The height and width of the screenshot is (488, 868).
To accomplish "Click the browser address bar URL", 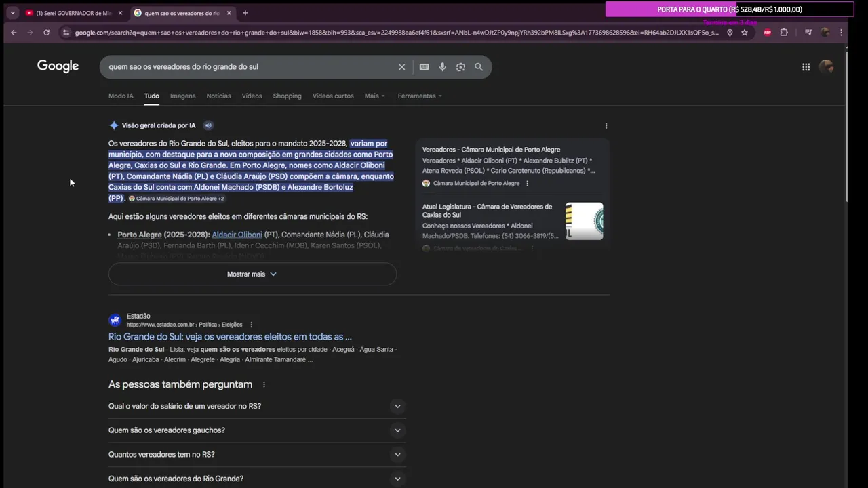I will point(397,33).
